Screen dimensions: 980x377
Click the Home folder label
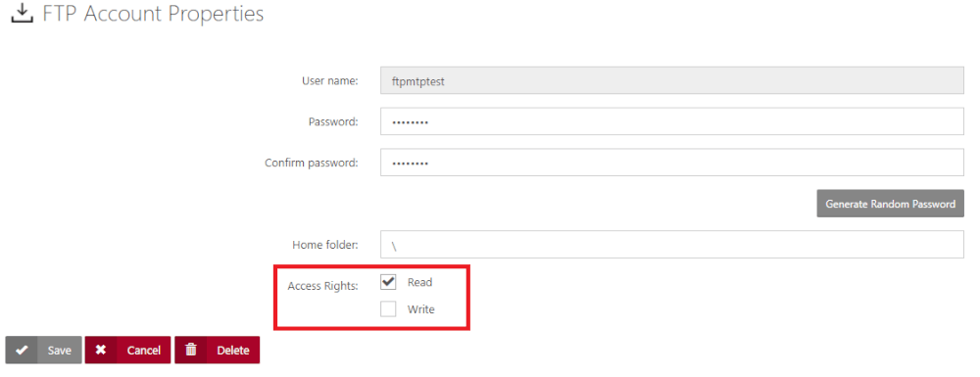[x=325, y=245]
